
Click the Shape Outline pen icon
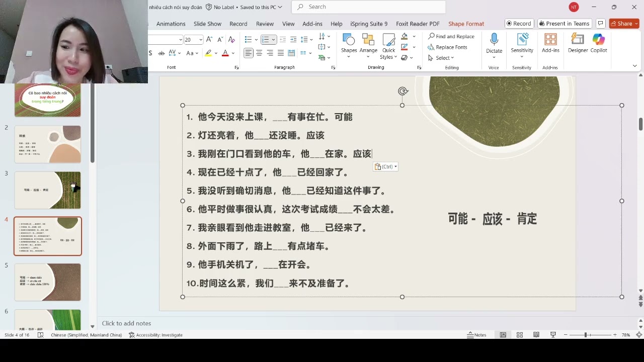click(405, 47)
